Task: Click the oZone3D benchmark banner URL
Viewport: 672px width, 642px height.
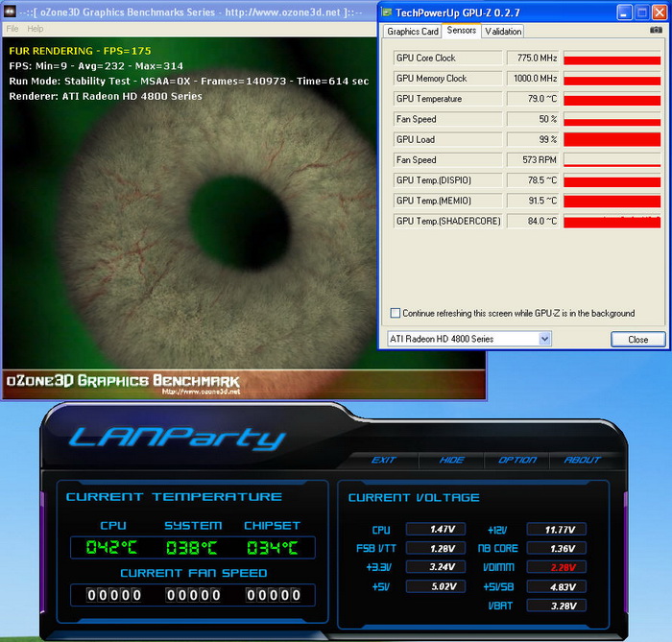Action: 201,391
